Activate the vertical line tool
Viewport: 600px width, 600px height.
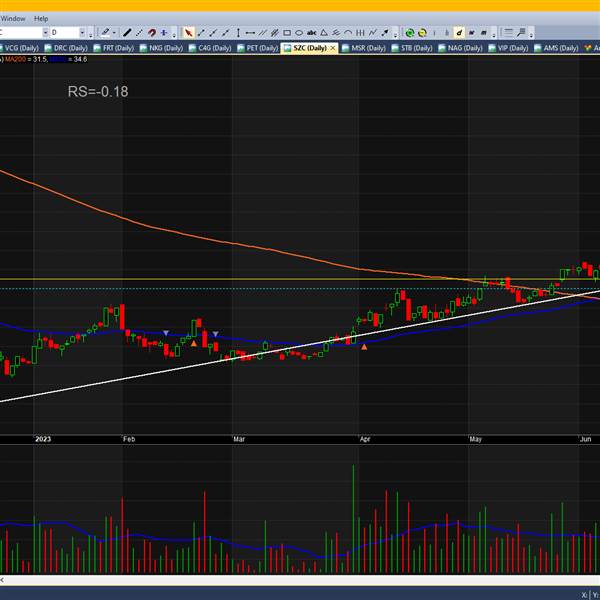coord(238,33)
